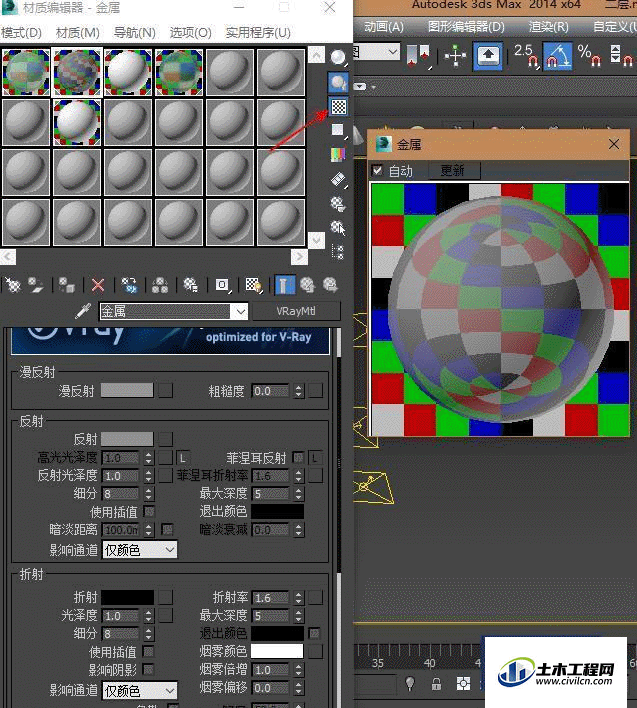Toggle 使用插值 checkbox under 折射
Image resolution: width=637 pixels, height=708 pixels.
click(x=148, y=652)
